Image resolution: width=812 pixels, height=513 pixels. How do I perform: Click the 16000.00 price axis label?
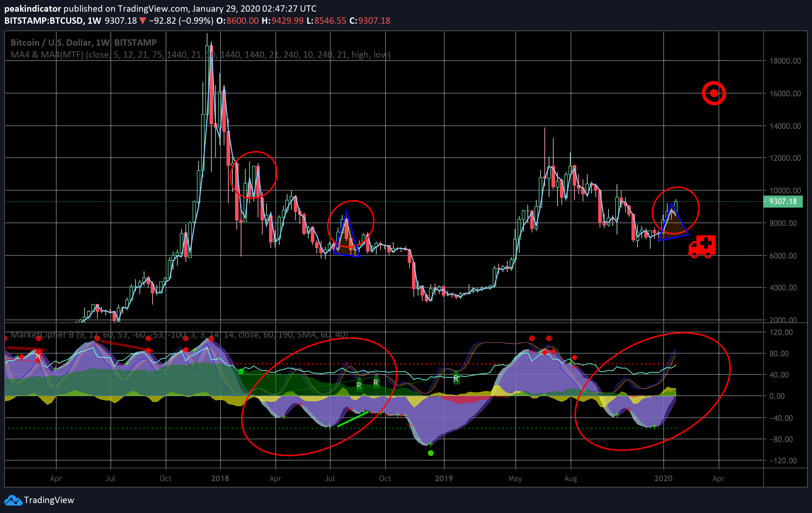(x=785, y=94)
